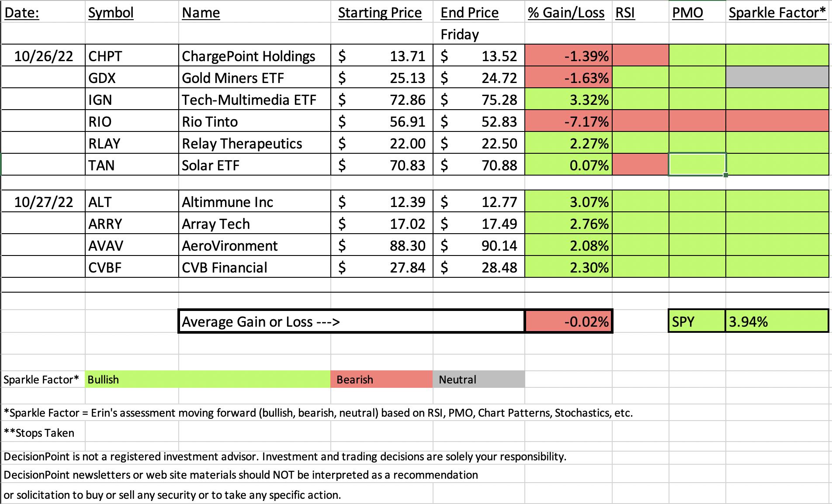Click the 10/27/22 date cell
832x504 pixels.
[x=44, y=202]
